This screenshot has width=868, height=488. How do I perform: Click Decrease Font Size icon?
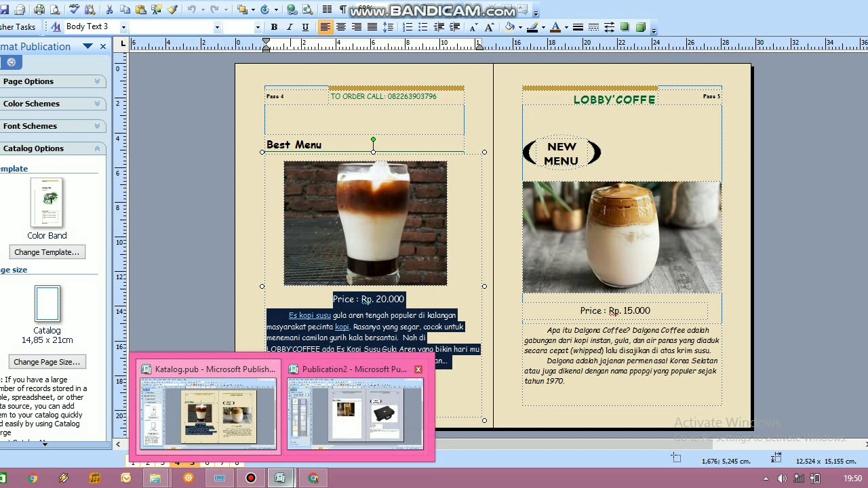[x=473, y=27]
